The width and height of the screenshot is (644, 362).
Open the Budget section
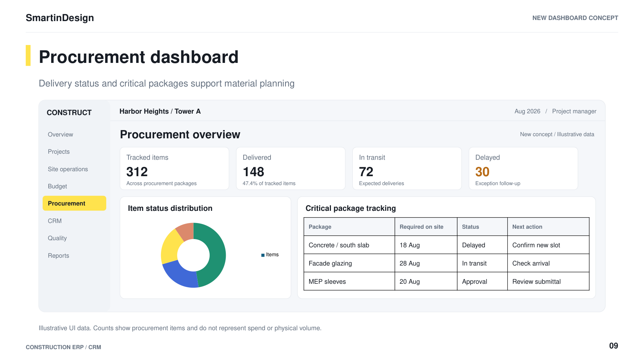[x=57, y=186]
